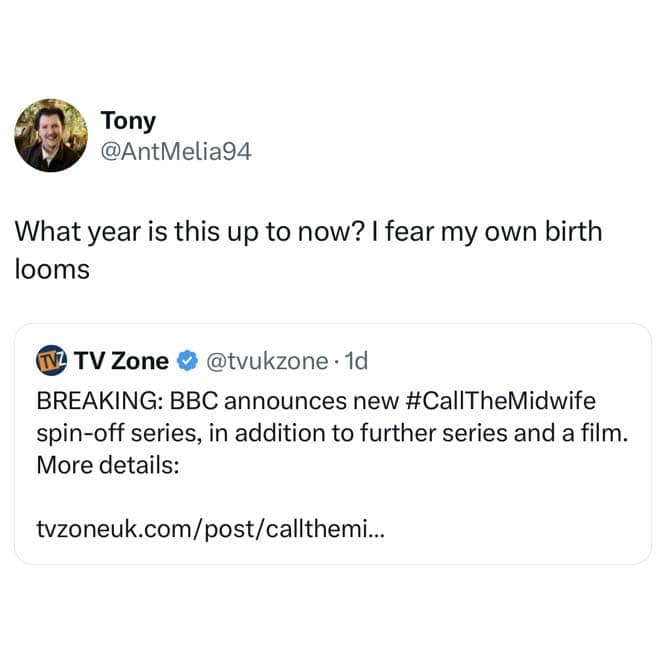Image resolution: width=666 pixels, height=667 pixels.
Task: Visit the @tvukzone handle
Action: (265, 360)
